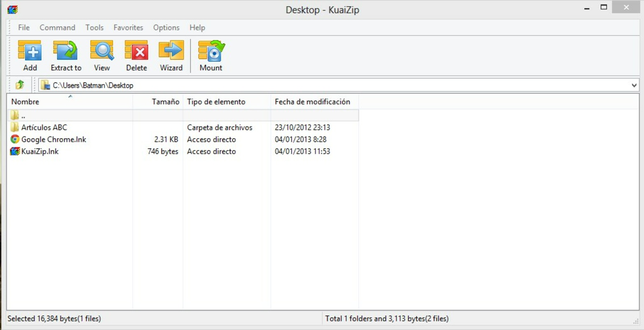
Task: Select the Google Chrome.lnk file name
Action: pyautogui.click(x=54, y=139)
